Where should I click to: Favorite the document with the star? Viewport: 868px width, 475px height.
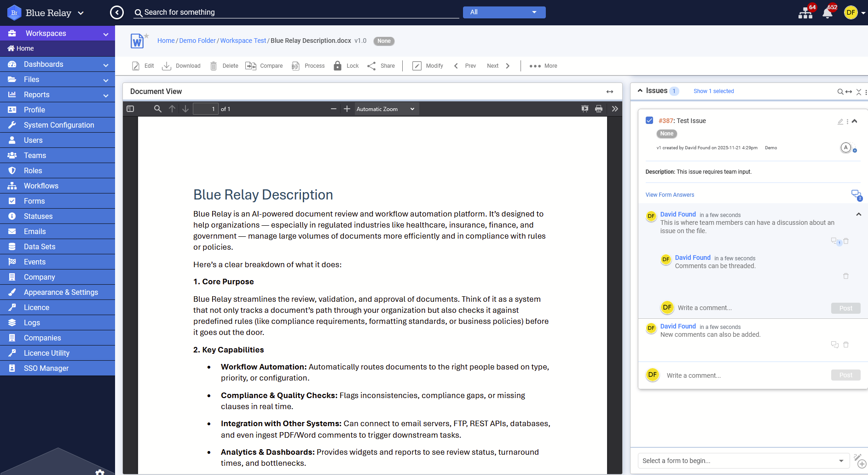click(146, 35)
